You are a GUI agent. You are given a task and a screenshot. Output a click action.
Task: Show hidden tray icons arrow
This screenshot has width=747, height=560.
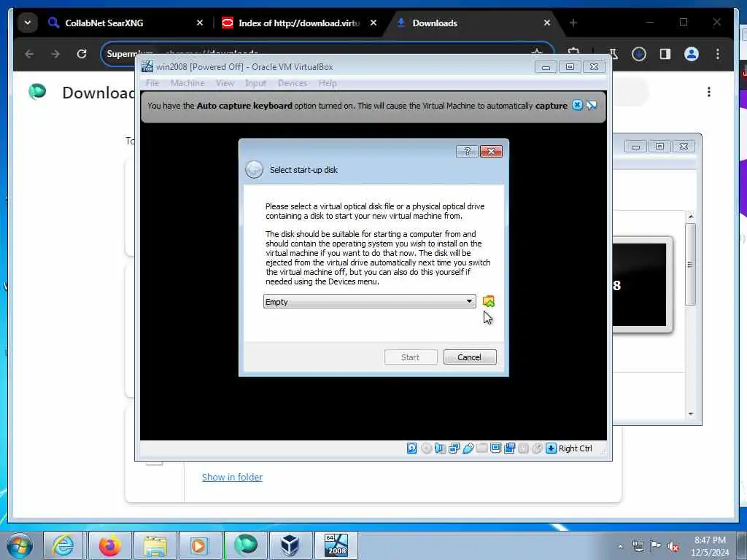tap(620, 546)
